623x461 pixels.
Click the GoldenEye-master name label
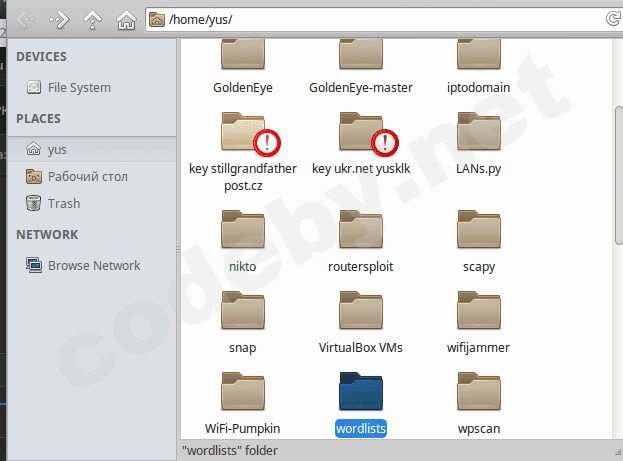(x=361, y=87)
